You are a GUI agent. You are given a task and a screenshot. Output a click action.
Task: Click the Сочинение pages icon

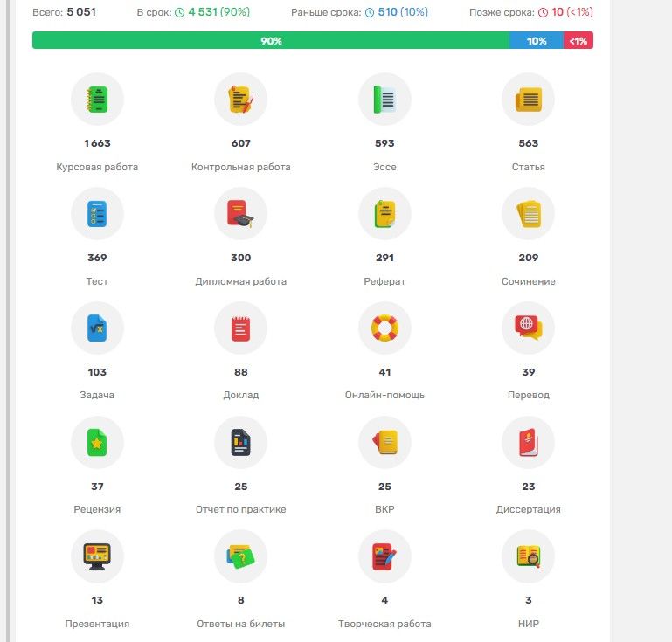pos(528,214)
